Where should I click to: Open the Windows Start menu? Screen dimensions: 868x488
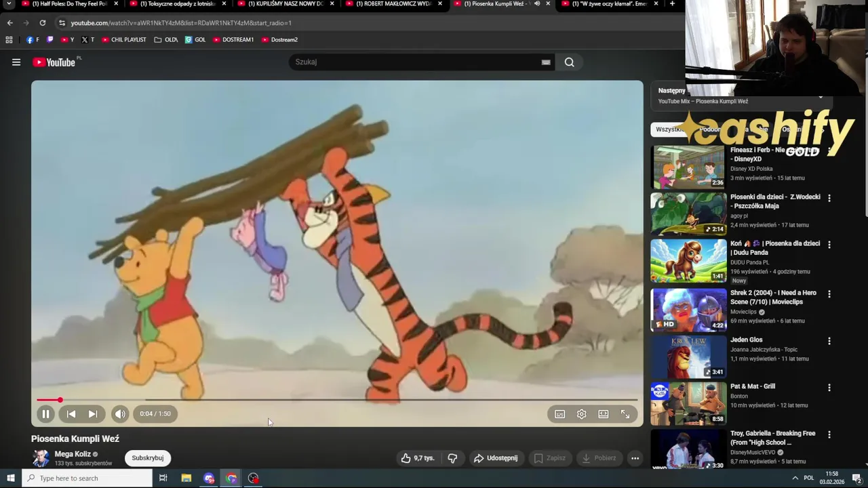click(10, 478)
